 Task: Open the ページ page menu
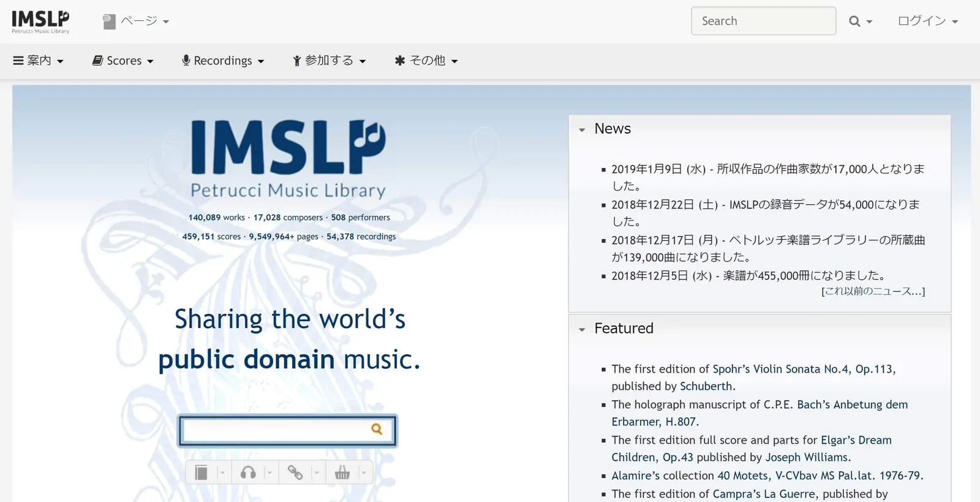(136, 21)
